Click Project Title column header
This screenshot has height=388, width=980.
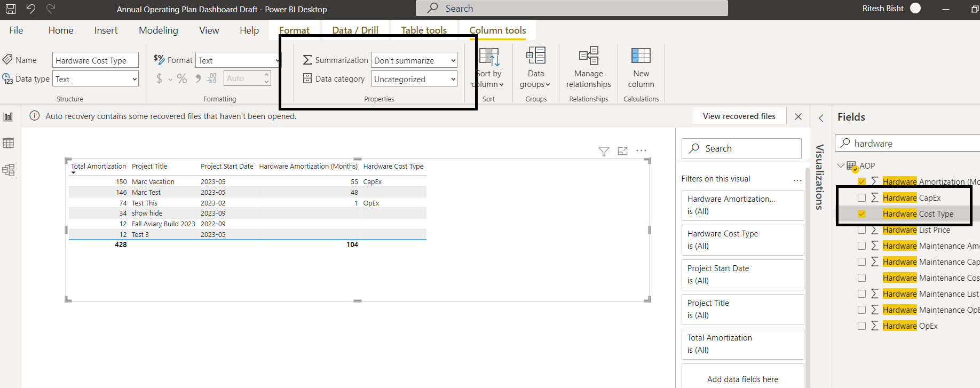(x=149, y=166)
